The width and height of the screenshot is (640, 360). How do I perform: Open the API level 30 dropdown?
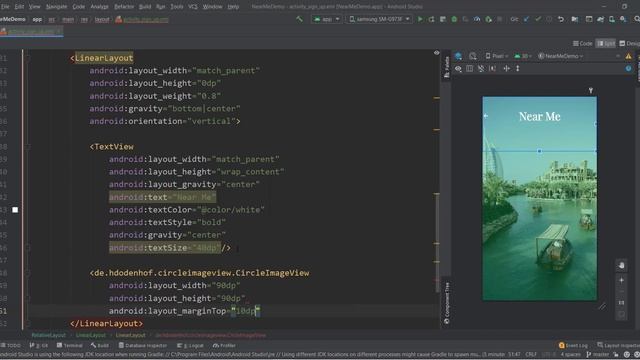coord(522,56)
